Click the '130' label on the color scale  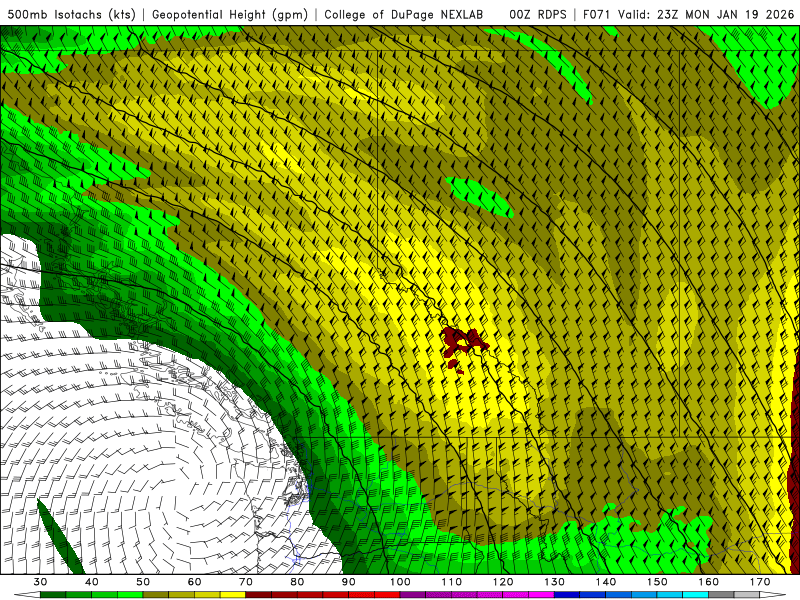554,582
